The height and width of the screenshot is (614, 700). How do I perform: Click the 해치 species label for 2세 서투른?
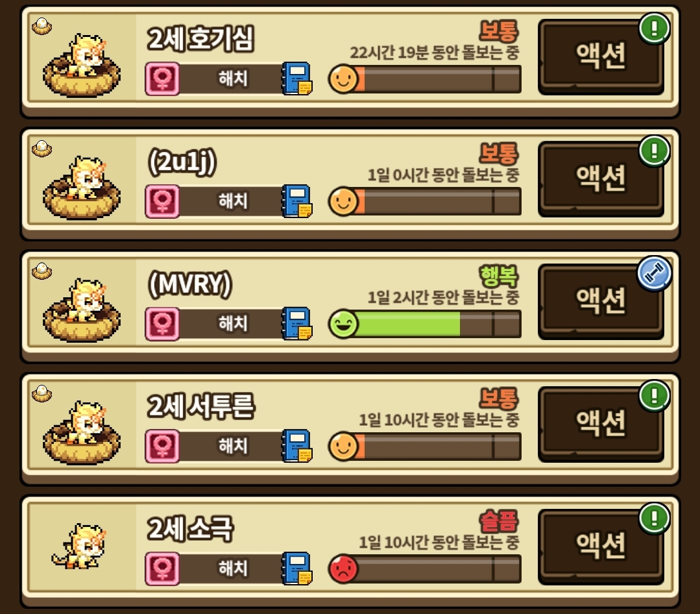click(x=233, y=446)
